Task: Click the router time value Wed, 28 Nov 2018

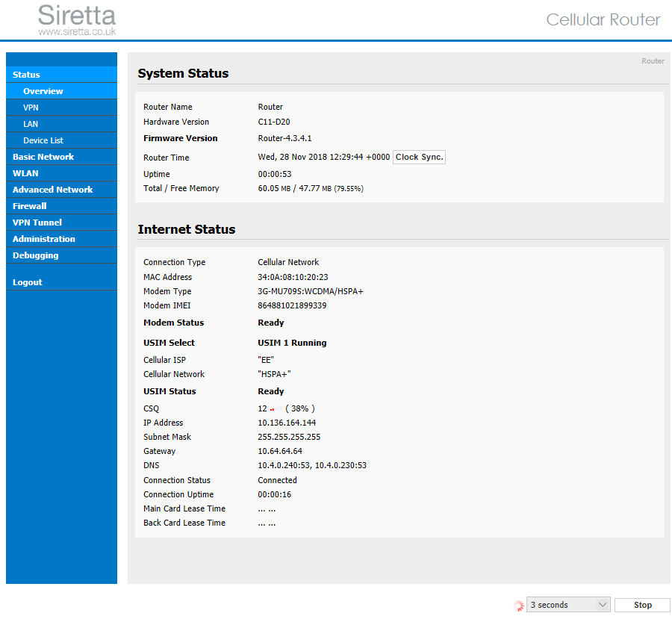Action: pos(324,157)
